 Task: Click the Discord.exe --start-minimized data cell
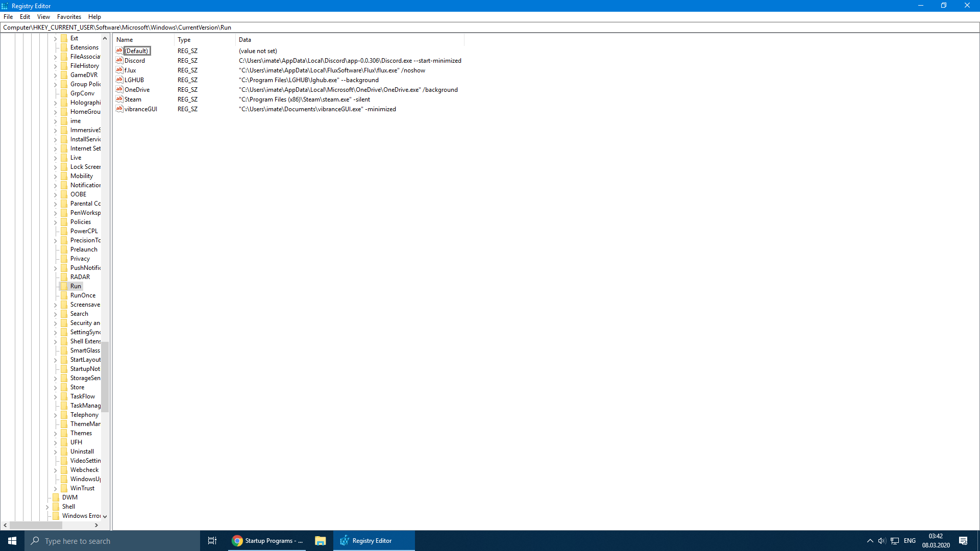350,61
